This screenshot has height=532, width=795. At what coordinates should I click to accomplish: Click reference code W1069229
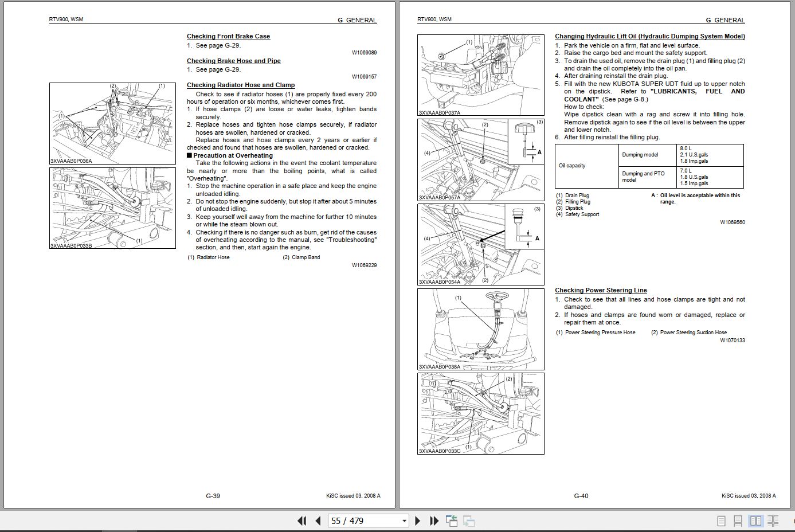365,265
